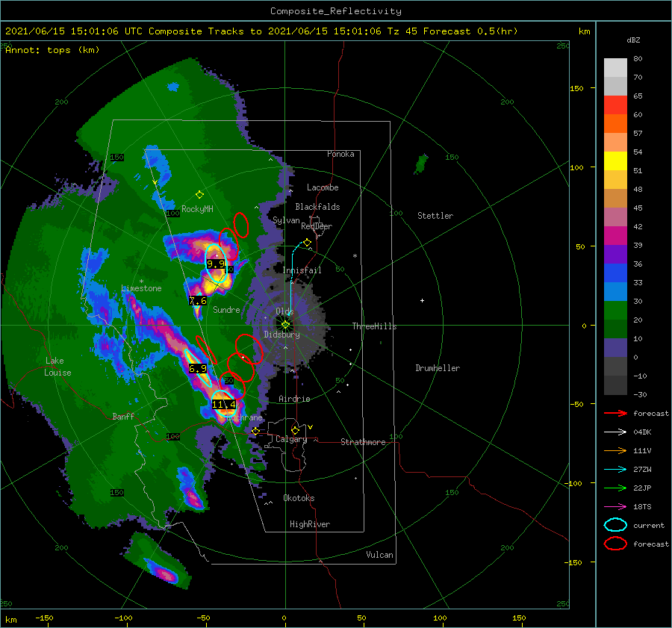This screenshot has width=672, height=628.
Task: Select the 9.9 km storm top label
Action: click(216, 264)
